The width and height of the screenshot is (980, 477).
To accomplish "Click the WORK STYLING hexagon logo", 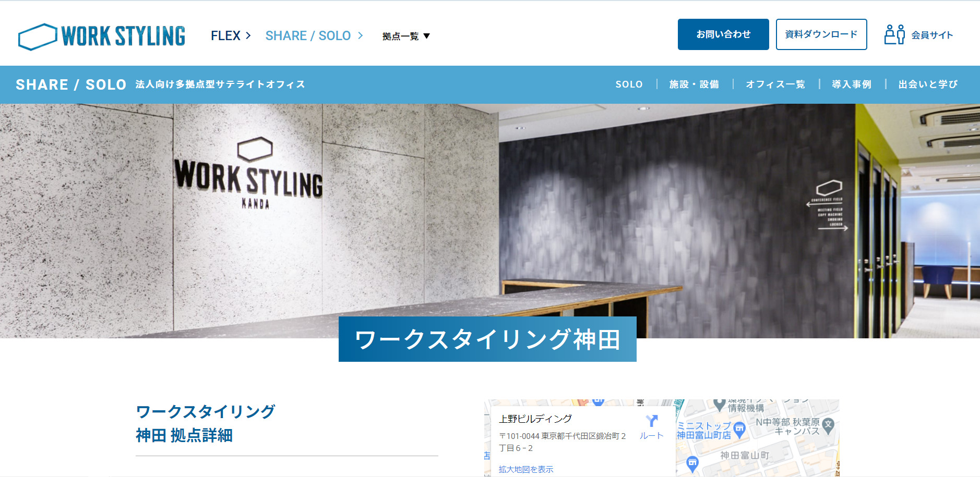I will pyautogui.click(x=102, y=36).
